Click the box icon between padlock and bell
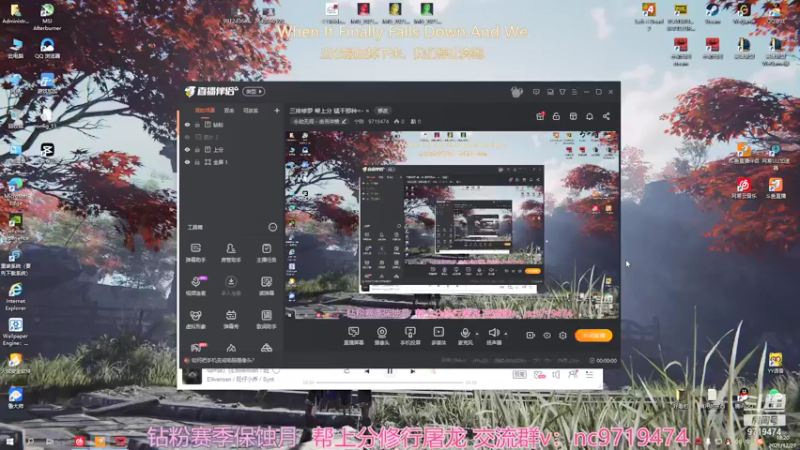This screenshot has width=800, height=450. [573, 116]
